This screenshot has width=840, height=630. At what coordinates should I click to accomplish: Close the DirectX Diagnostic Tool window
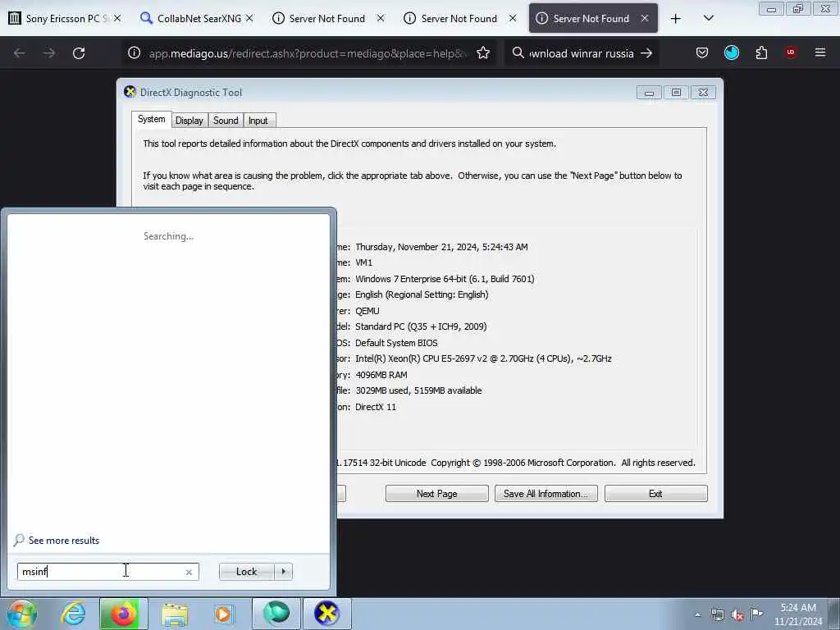703,93
